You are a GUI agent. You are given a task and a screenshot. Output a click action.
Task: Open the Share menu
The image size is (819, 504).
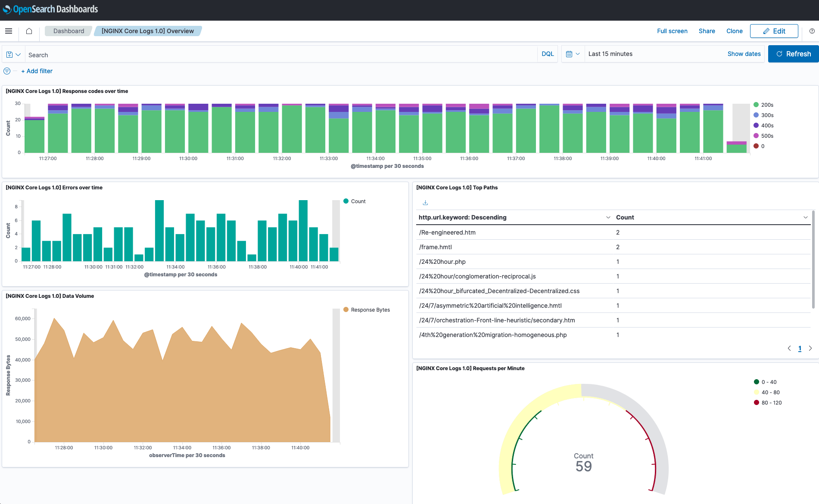tap(707, 31)
